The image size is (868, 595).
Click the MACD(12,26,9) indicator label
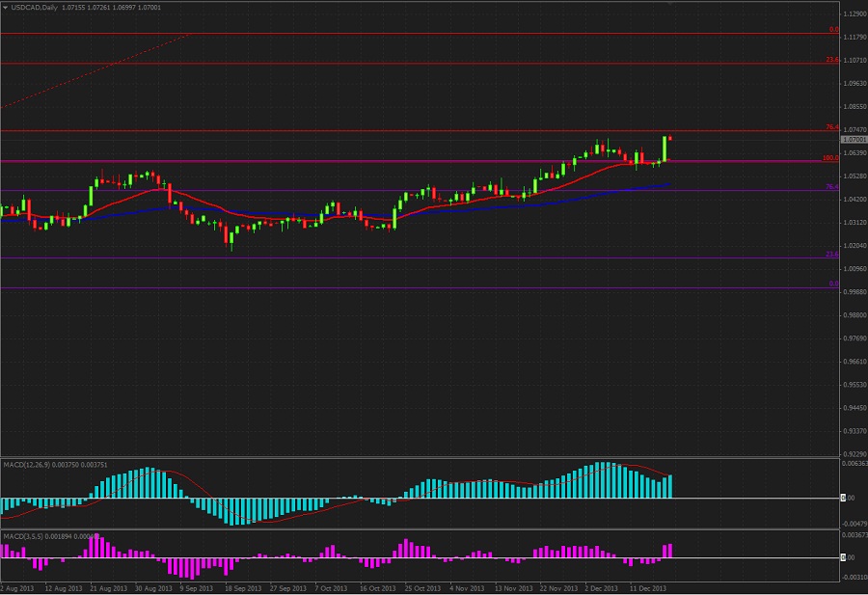[29, 465]
